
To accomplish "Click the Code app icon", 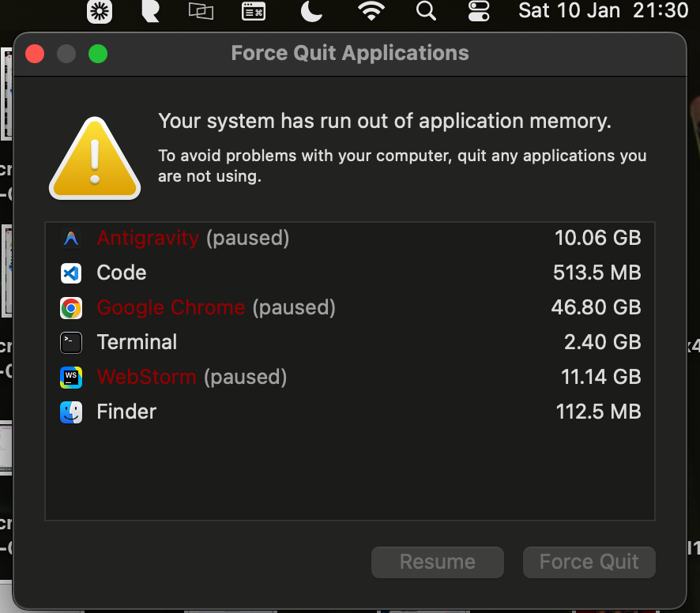I will click(x=71, y=273).
